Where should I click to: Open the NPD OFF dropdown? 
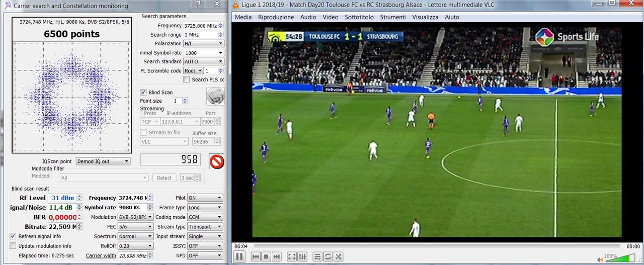(x=205, y=255)
